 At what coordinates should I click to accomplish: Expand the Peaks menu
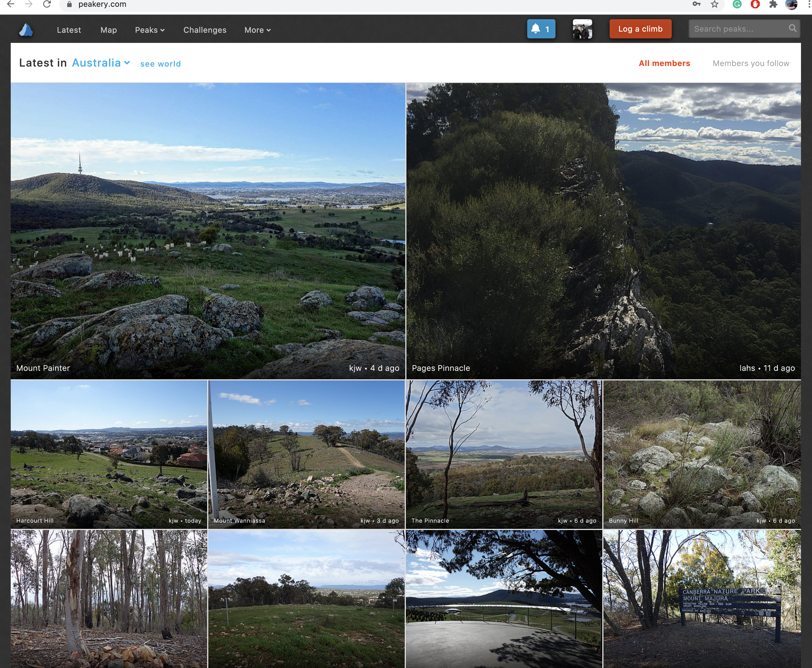click(x=150, y=30)
